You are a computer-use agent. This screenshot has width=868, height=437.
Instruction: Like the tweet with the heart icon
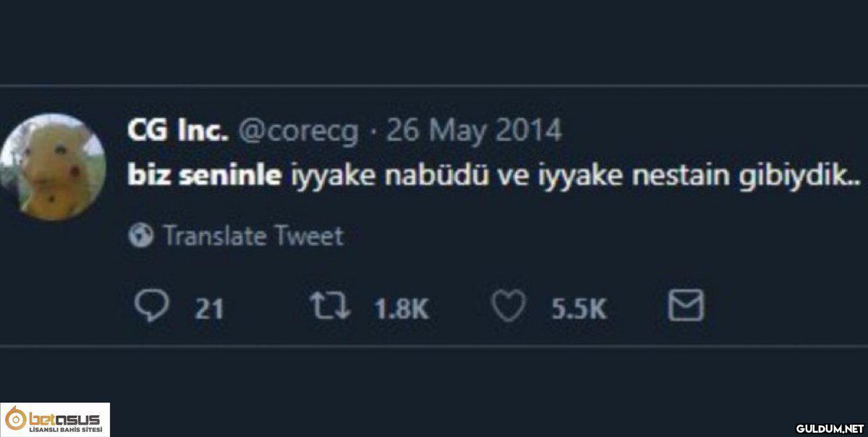(x=509, y=307)
